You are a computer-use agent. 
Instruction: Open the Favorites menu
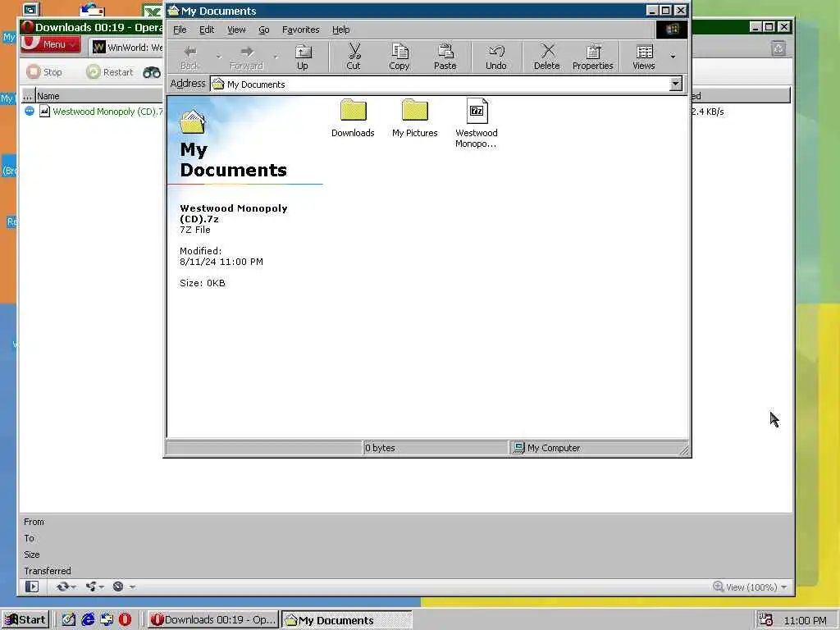point(300,30)
